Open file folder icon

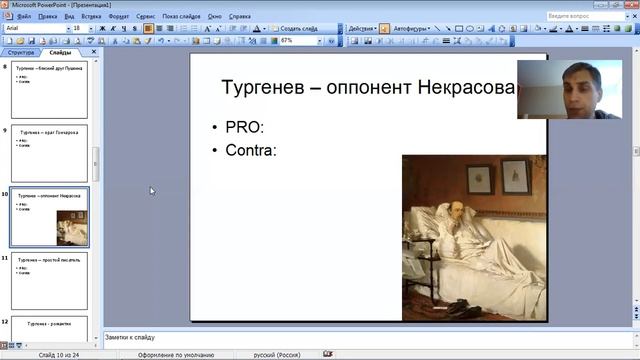20,41
